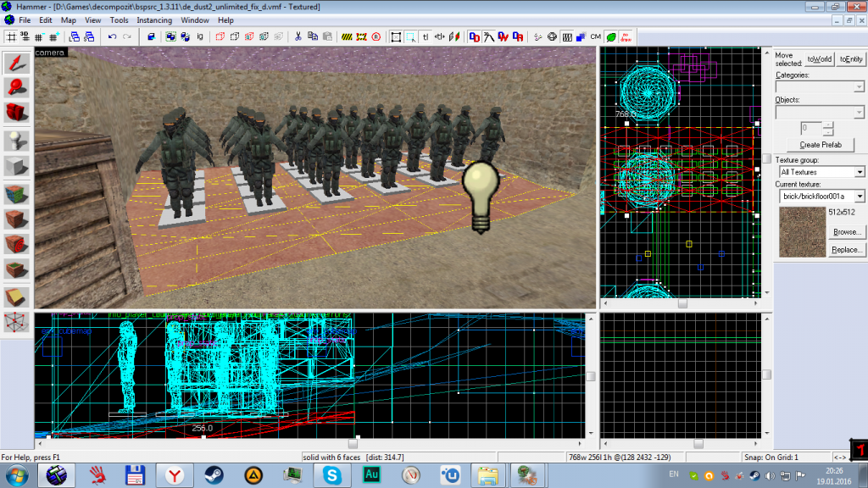The height and width of the screenshot is (488, 868).
Task: Toggle the CM collision models button
Action: [596, 36]
